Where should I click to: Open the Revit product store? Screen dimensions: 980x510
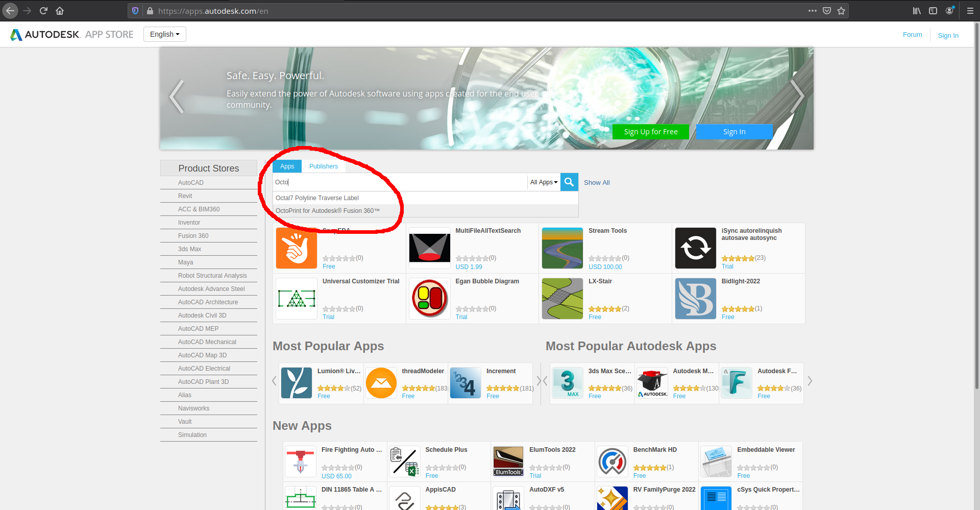click(x=185, y=196)
